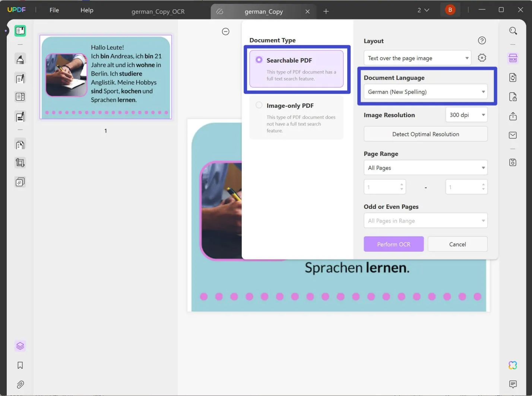Click the page range start field
This screenshot has height=396, width=532.
(x=385, y=187)
